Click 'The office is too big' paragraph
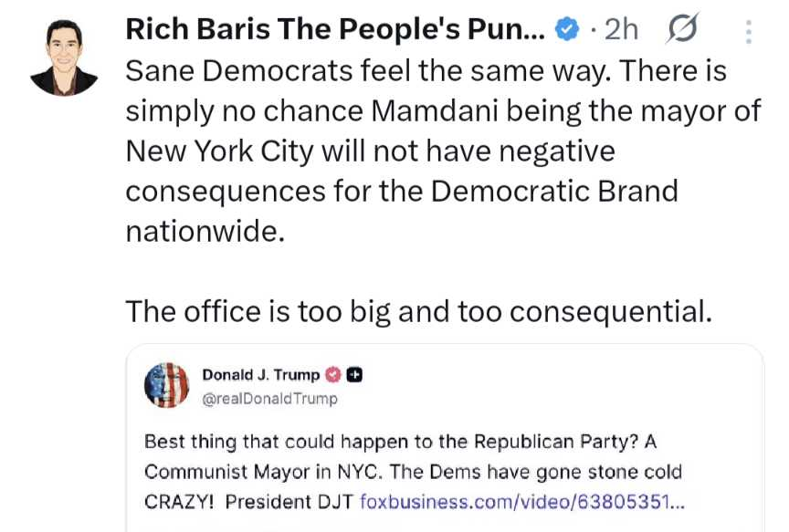Viewport: 789px width, 532px height. 416,311
